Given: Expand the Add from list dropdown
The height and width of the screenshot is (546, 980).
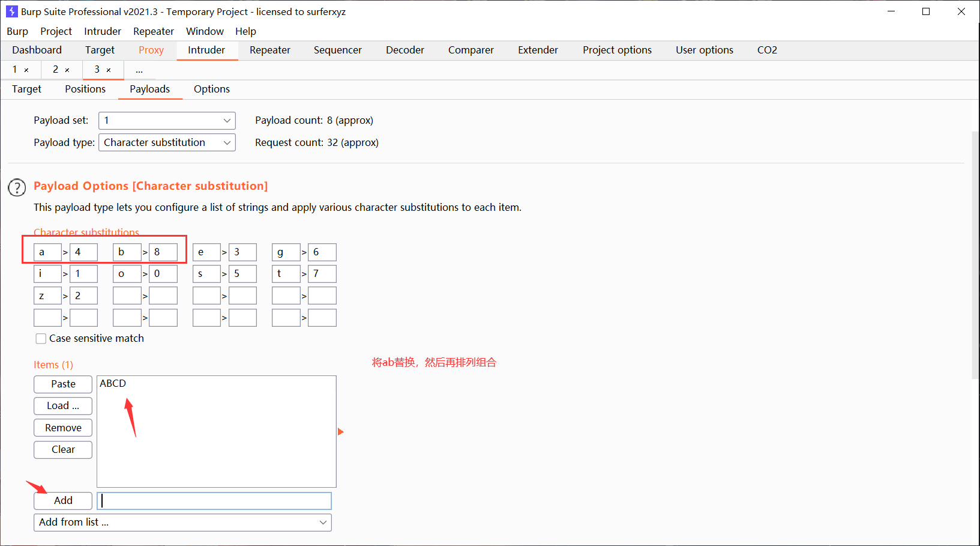Looking at the screenshot, I should click(182, 523).
